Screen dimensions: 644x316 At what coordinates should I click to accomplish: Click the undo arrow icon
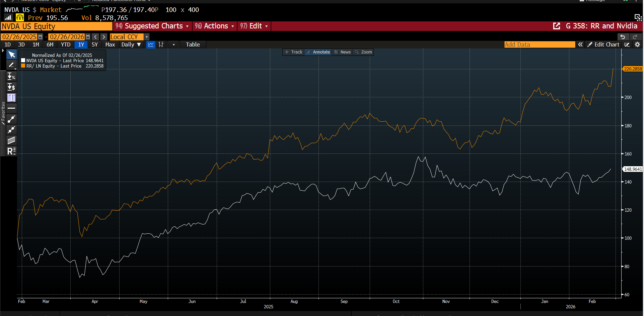pyautogui.click(x=623, y=37)
